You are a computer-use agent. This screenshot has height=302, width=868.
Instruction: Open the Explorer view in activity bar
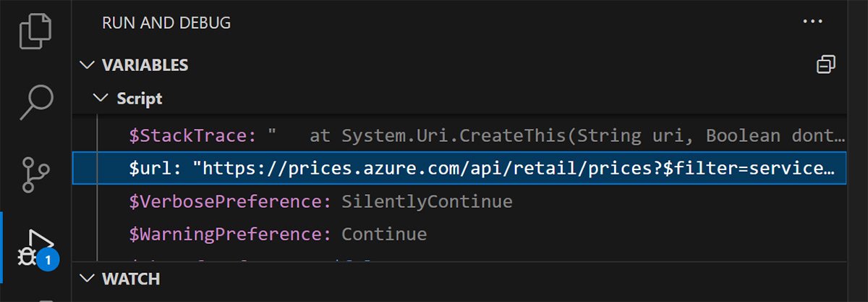pyautogui.click(x=37, y=33)
